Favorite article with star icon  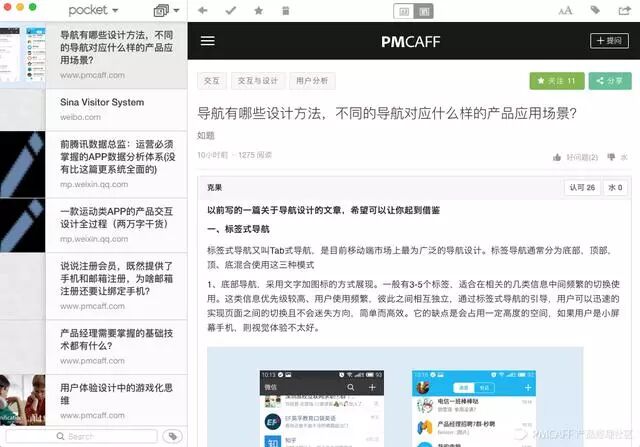[258, 10]
